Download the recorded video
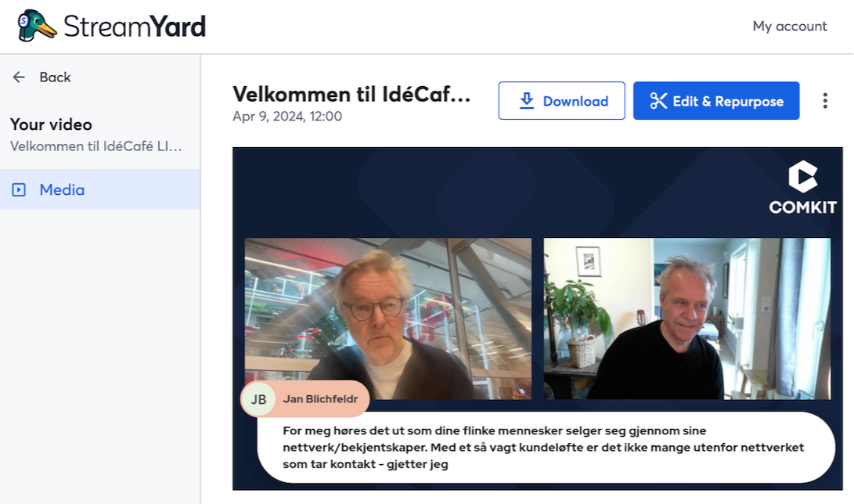This screenshot has width=854, height=504. (561, 101)
